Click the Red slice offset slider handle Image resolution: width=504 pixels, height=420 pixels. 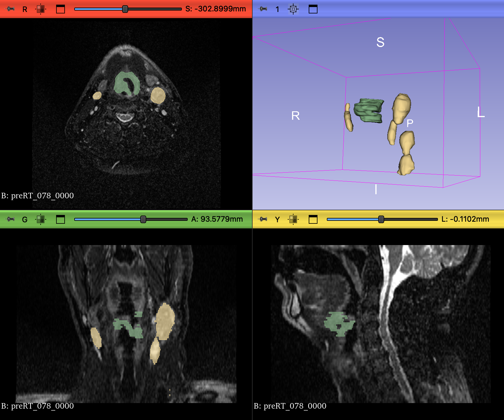tap(125, 9)
